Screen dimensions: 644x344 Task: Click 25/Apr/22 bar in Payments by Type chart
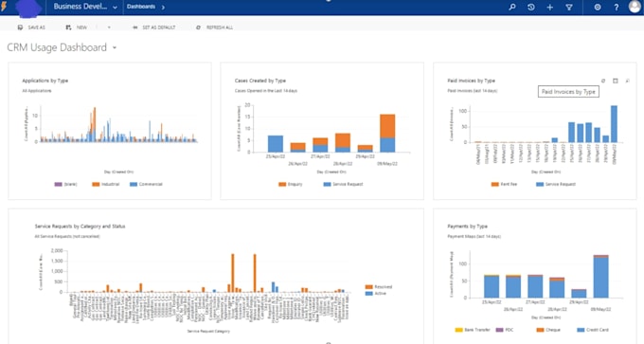[492, 286]
